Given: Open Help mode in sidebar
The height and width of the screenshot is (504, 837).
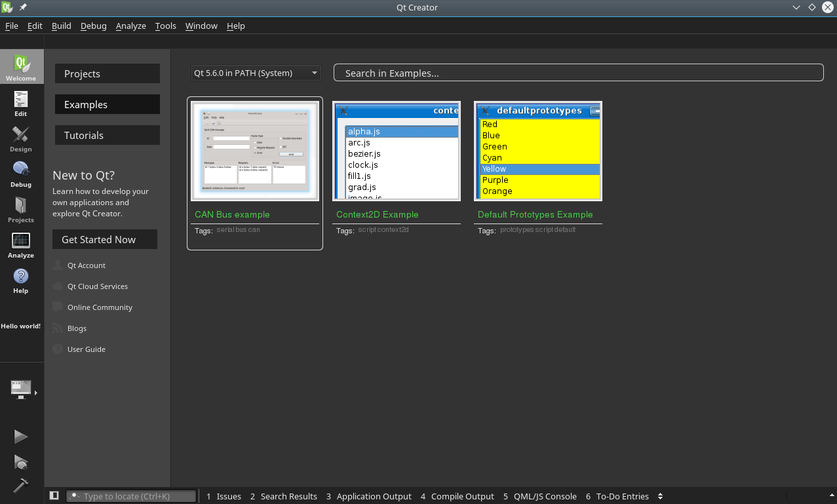Looking at the screenshot, I should [x=21, y=280].
